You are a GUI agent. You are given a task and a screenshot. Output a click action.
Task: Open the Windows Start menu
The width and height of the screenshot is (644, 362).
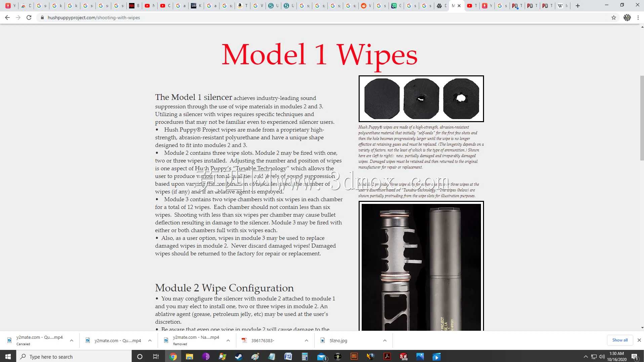[8, 357]
